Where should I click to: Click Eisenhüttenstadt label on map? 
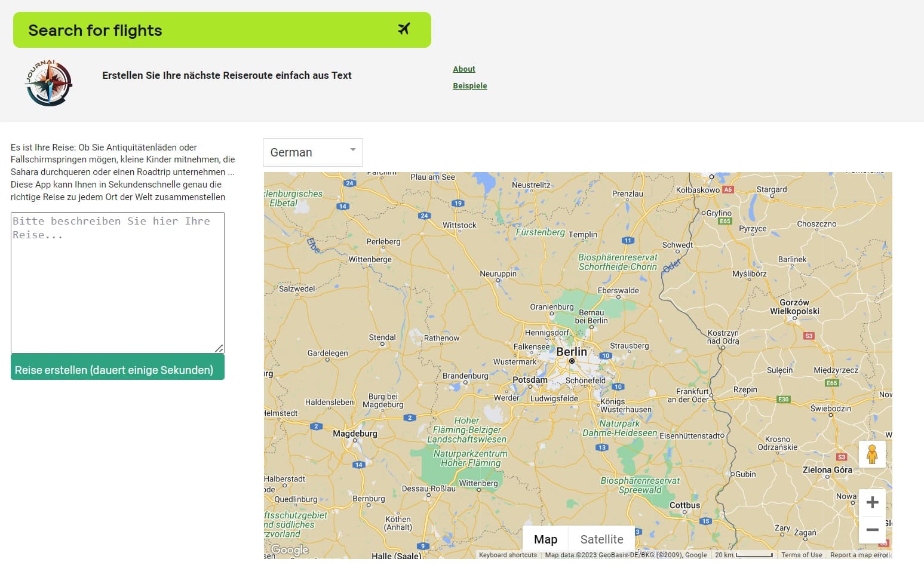click(690, 436)
